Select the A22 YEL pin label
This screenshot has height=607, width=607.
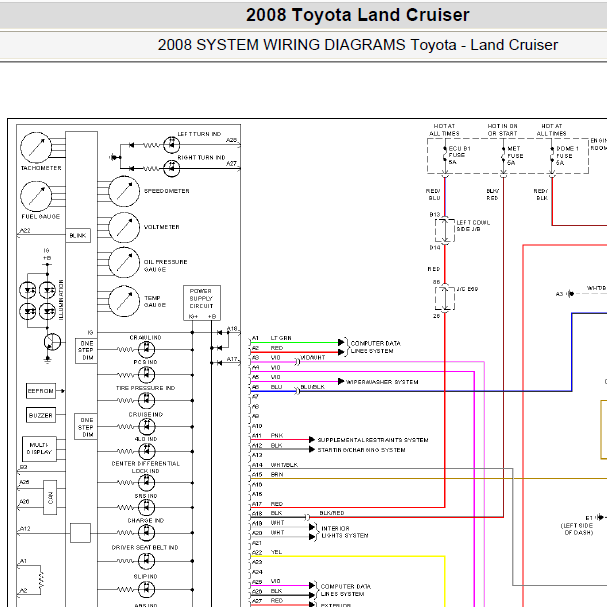point(267,552)
